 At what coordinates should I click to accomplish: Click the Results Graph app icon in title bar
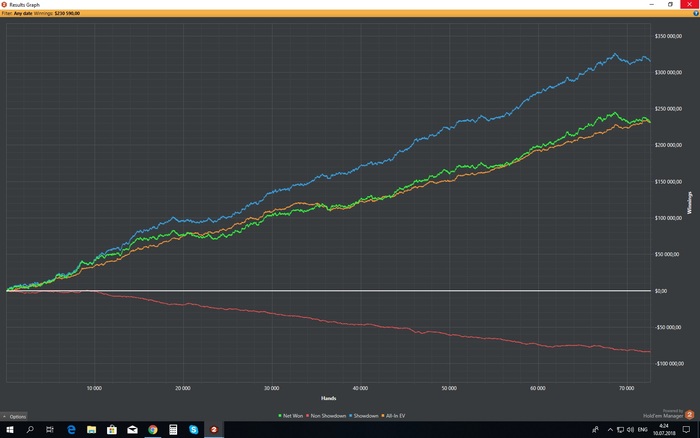4,4
